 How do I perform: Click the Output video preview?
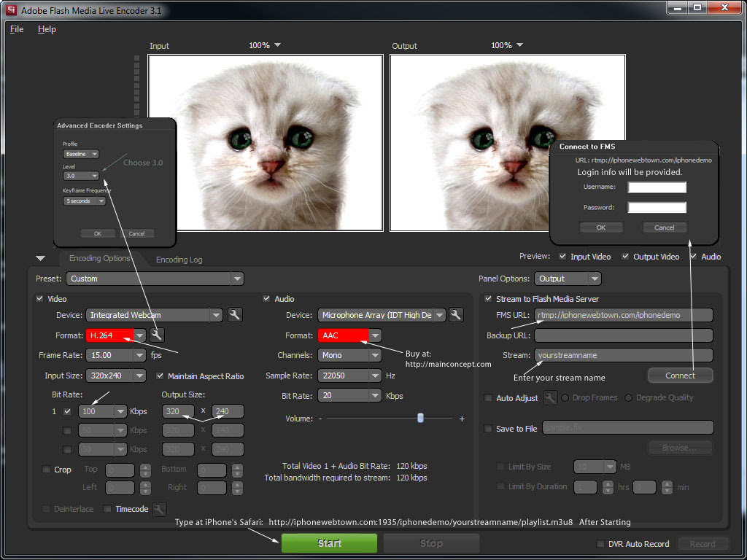[x=508, y=143]
